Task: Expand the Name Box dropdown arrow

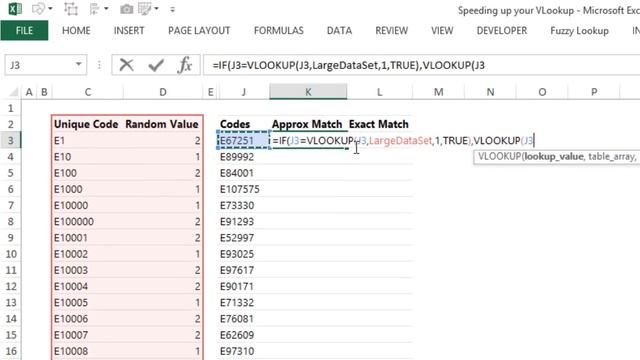Action: coord(78,64)
